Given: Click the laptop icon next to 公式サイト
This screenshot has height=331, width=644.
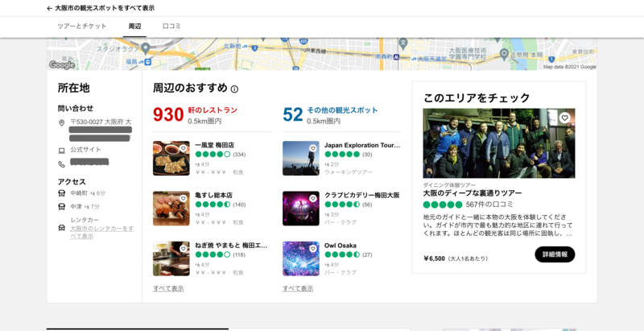Looking at the screenshot, I should [62, 151].
